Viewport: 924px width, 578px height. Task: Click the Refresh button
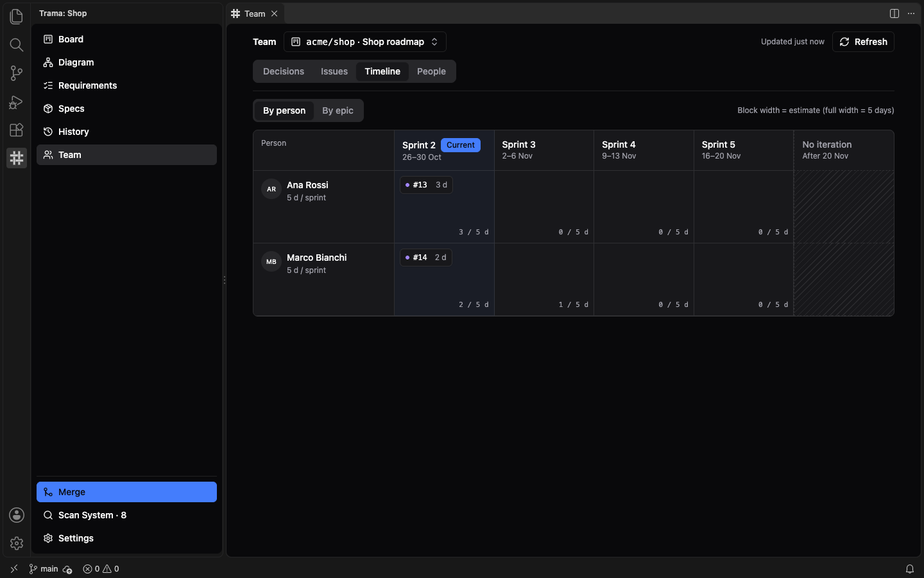(x=863, y=42)
